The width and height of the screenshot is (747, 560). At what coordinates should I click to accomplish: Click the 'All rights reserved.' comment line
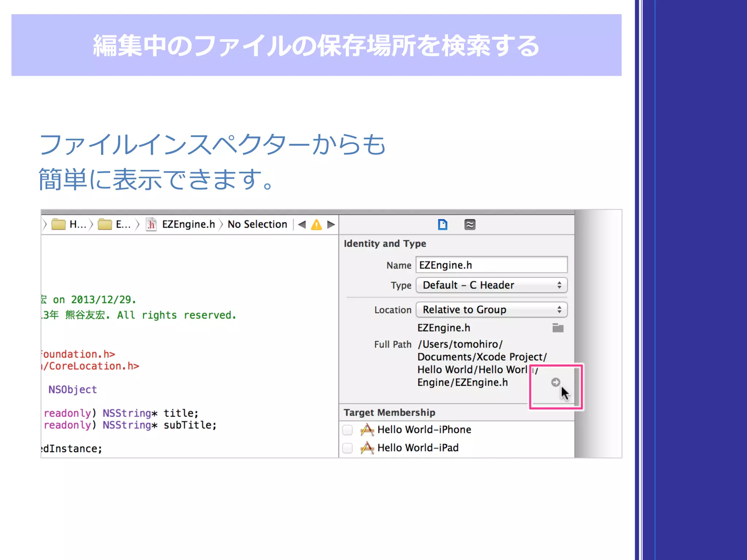(x=139, y=315)
